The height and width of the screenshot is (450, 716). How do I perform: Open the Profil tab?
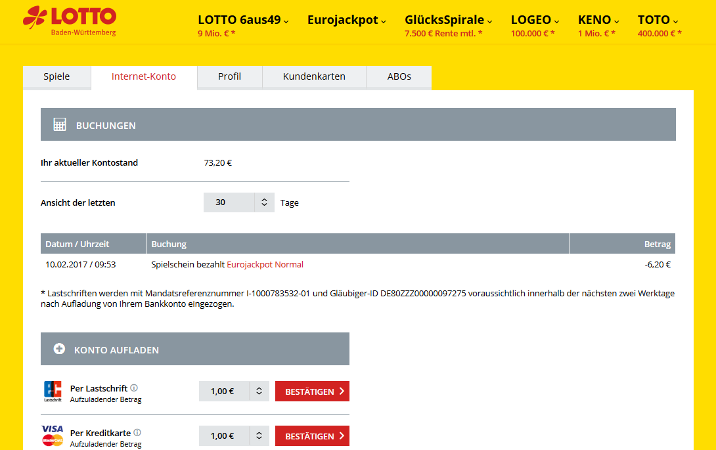230,77
